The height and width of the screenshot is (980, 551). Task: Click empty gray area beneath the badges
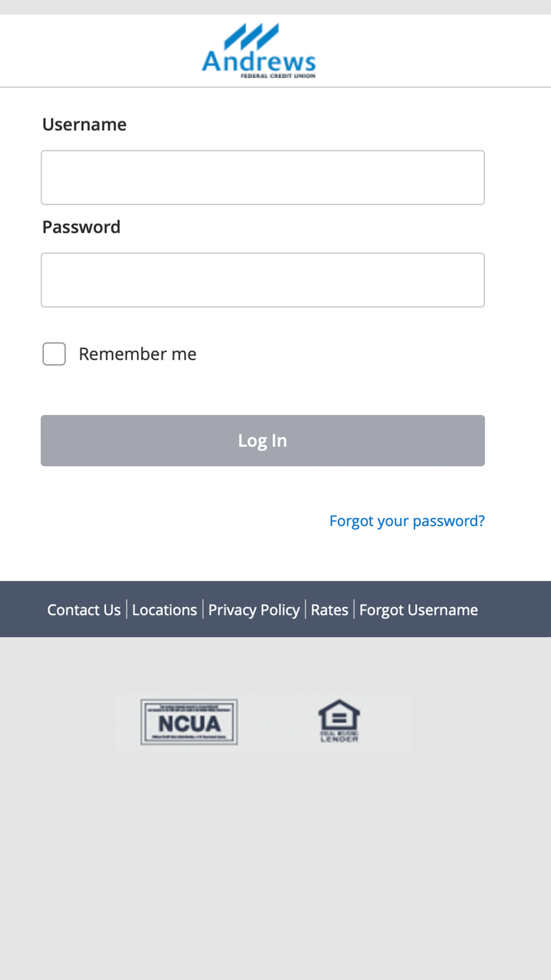coord(275,865)
